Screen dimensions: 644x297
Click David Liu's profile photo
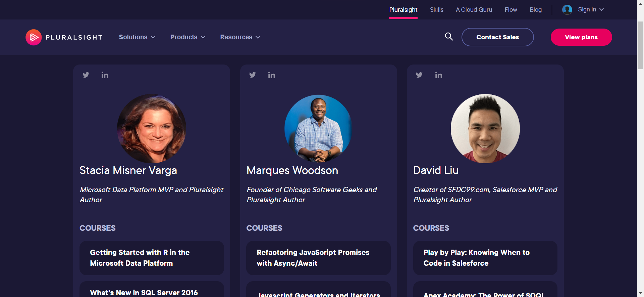point(485,129)
